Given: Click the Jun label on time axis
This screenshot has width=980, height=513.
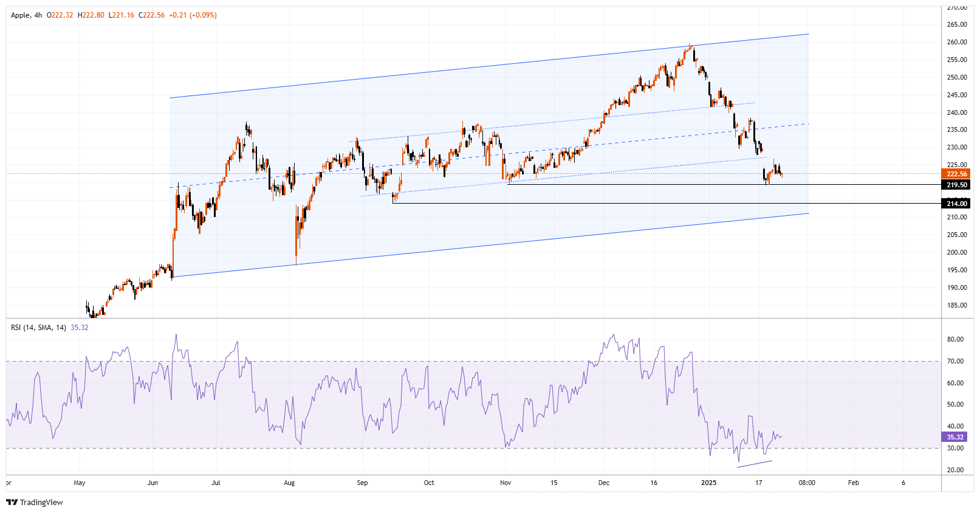Looking at the screenshot, I should [x=152, y=483].
